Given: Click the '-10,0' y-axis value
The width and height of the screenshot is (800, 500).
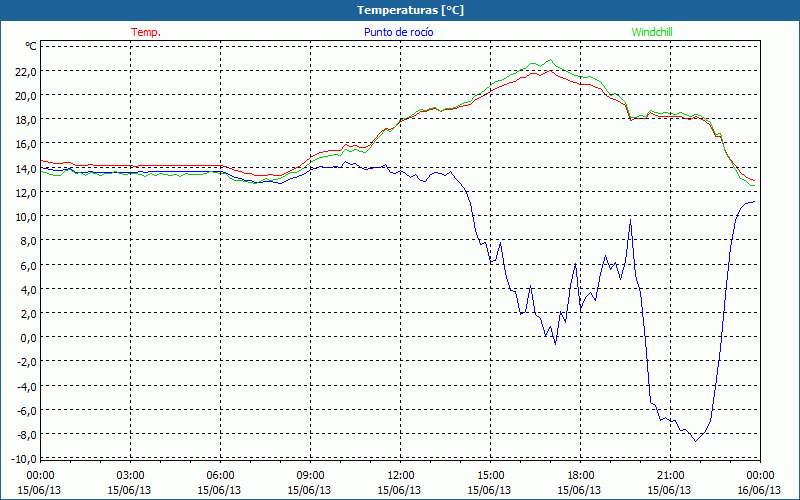Looking at the screenshot, I should 24,459.
